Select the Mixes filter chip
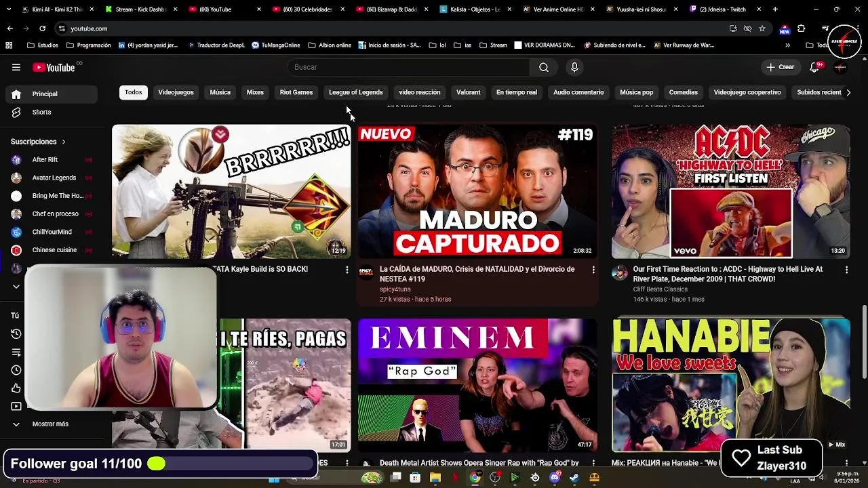 (x=255, y=92)
